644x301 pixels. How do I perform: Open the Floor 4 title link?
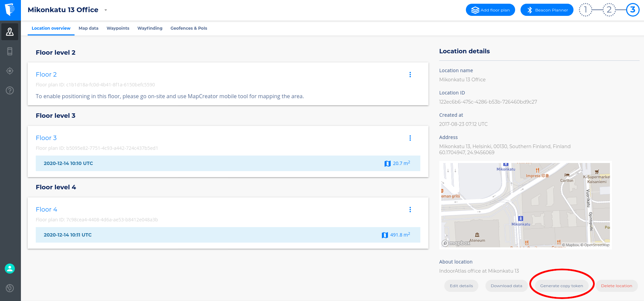pos(47,210)
